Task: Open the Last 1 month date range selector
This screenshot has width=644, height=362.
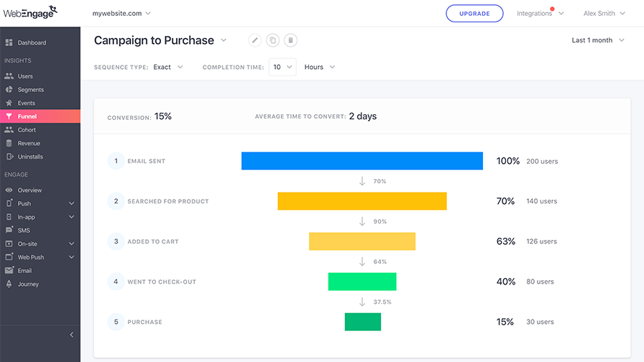Action: [x=598, y=40]
